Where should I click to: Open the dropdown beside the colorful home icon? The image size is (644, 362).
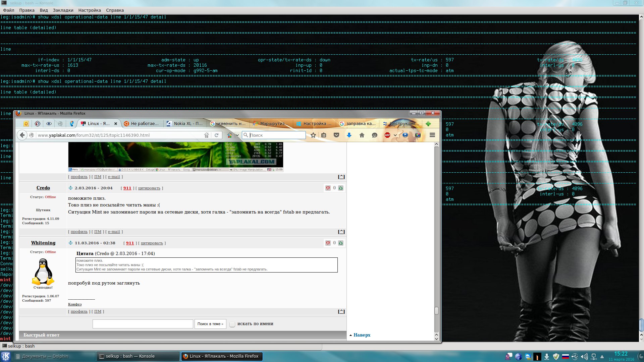[x=237, y=135]
